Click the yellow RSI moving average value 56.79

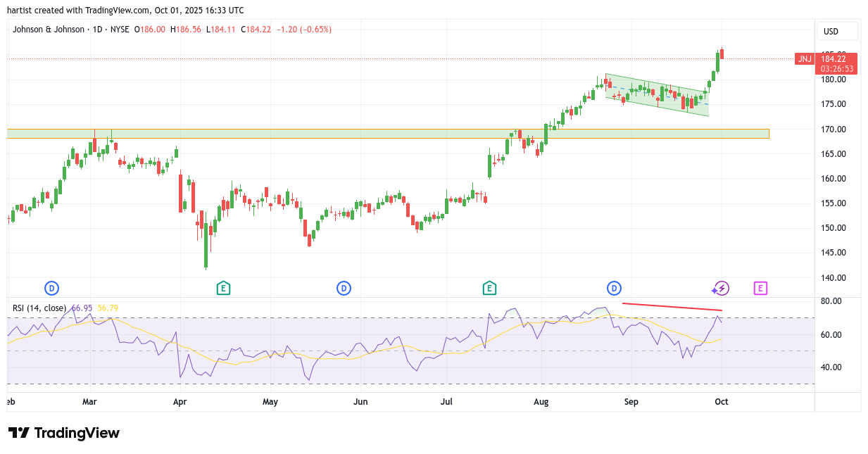coord(108,308)
